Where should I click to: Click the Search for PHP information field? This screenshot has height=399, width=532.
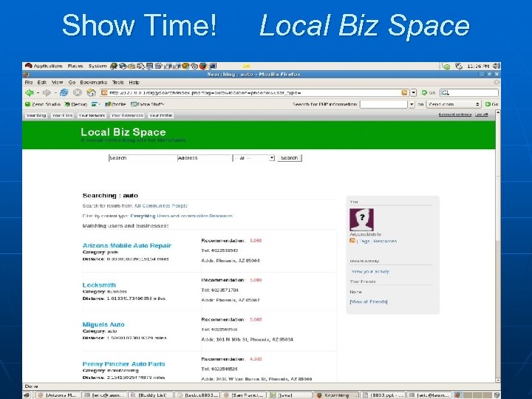[383, 104]
